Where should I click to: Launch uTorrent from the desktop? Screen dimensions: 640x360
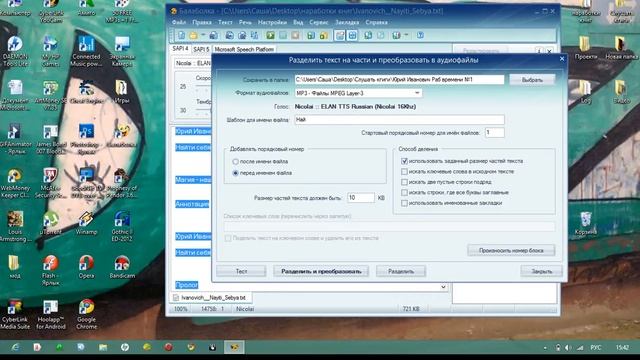(x=50, y=223)
